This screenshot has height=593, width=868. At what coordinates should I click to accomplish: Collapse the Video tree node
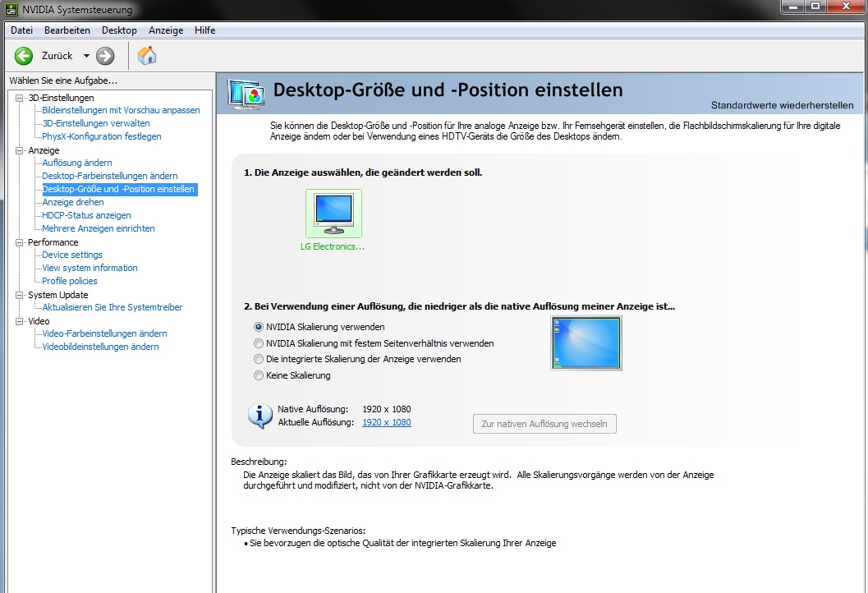pyautogui.click(x=20, y=321)
